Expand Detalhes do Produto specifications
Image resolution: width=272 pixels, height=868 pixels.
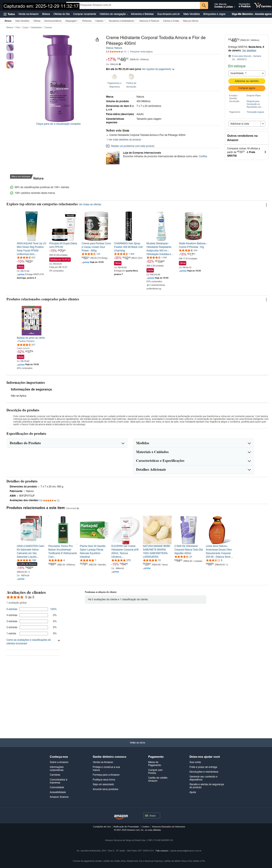(x=67, y=443)
